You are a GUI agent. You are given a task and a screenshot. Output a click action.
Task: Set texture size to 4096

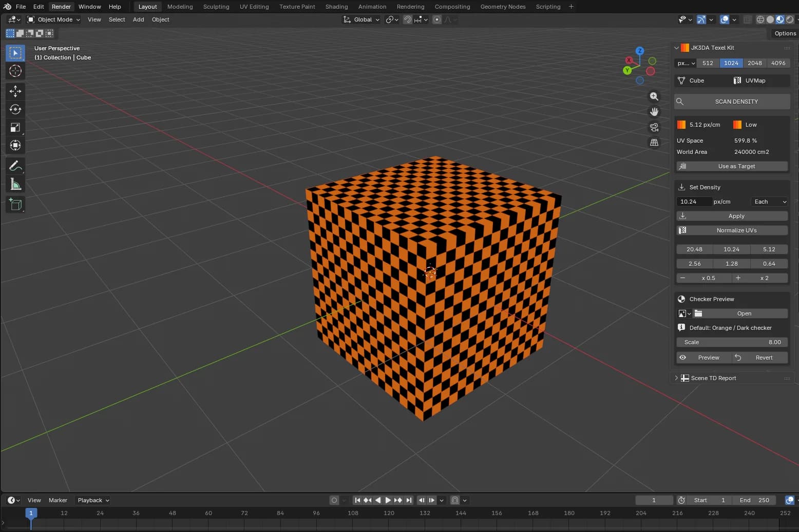pos(778,63)
